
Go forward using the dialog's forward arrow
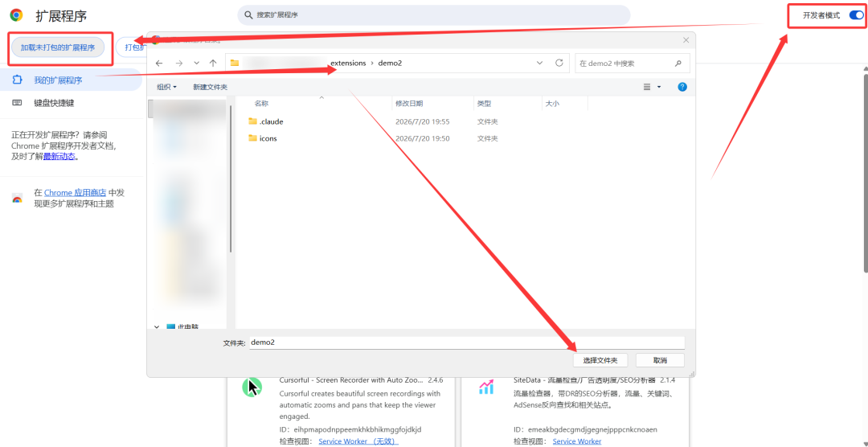tap(178, 64)
